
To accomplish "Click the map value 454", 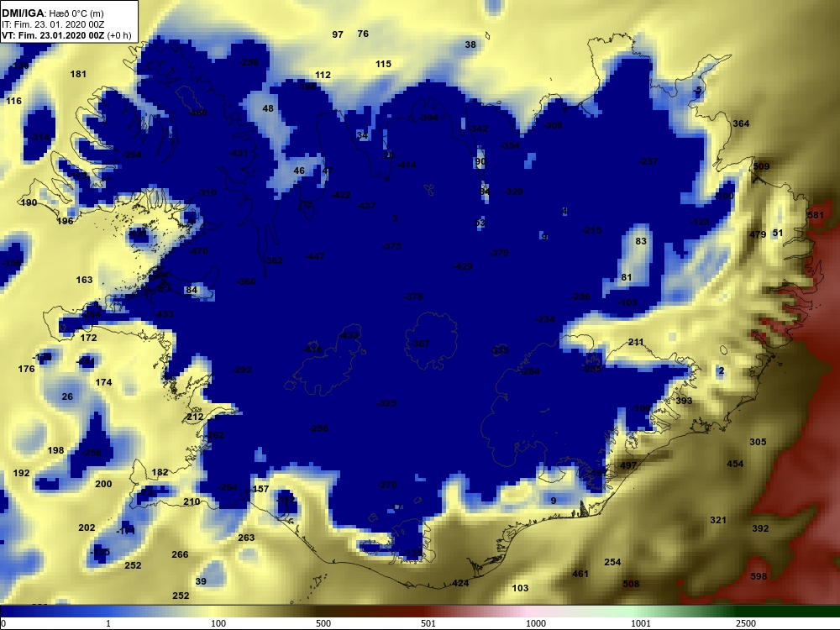I will (735, 464).
